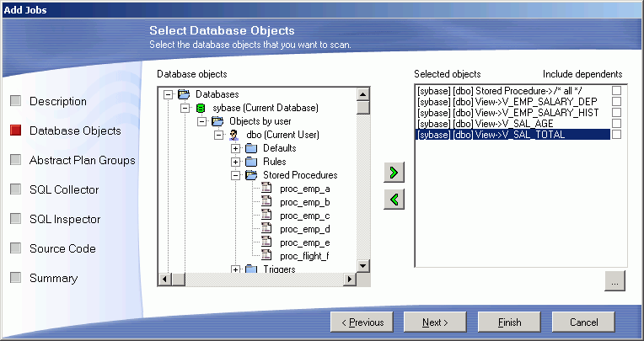Screen dimensions: 644x341
Task: Click the gray SQL Collector step marker
Action: pyautogui.click(x=16, y=189)
